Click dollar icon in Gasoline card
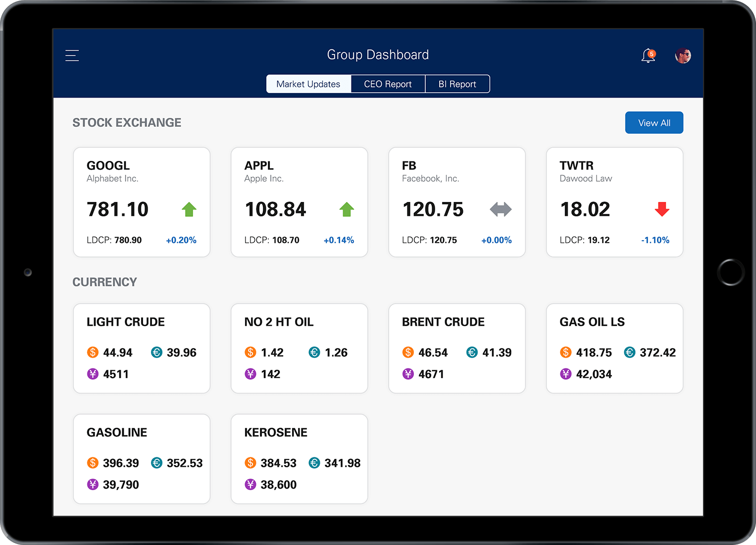This screenshot has height=545, width=756. [93, 463]
